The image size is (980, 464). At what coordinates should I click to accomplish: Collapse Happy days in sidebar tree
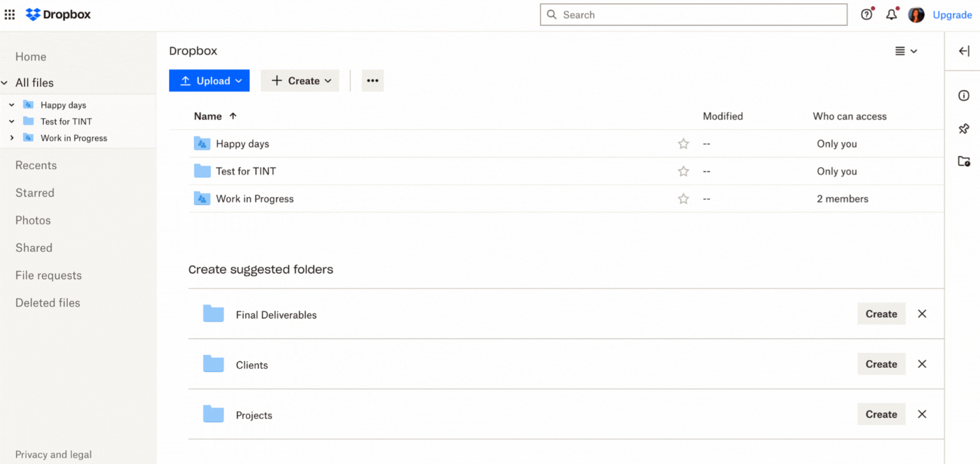tap(12, 105)
